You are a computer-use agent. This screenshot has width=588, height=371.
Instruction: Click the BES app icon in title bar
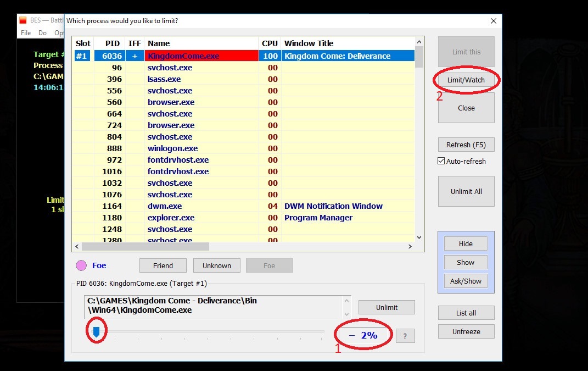pos(23,20)
